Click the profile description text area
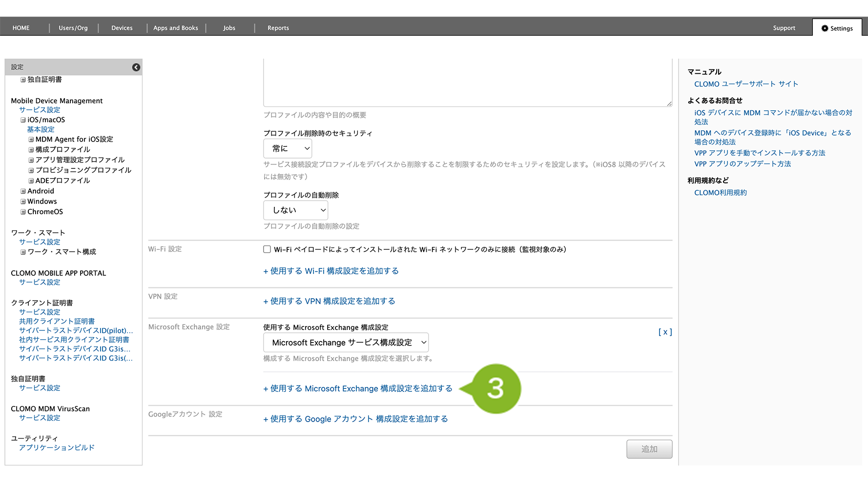Viewport: 868px width, 488px height. point(467,82)
